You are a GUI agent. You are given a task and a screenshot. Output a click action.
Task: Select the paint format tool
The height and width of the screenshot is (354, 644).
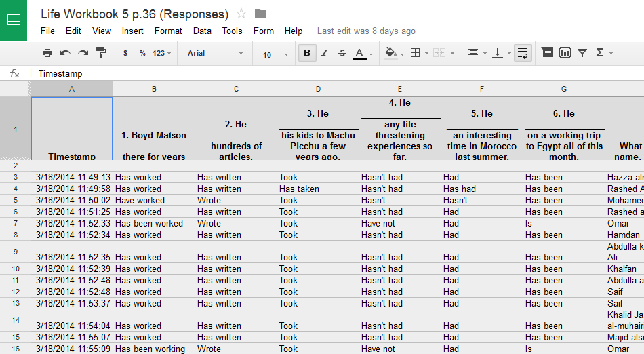[100, 53]
